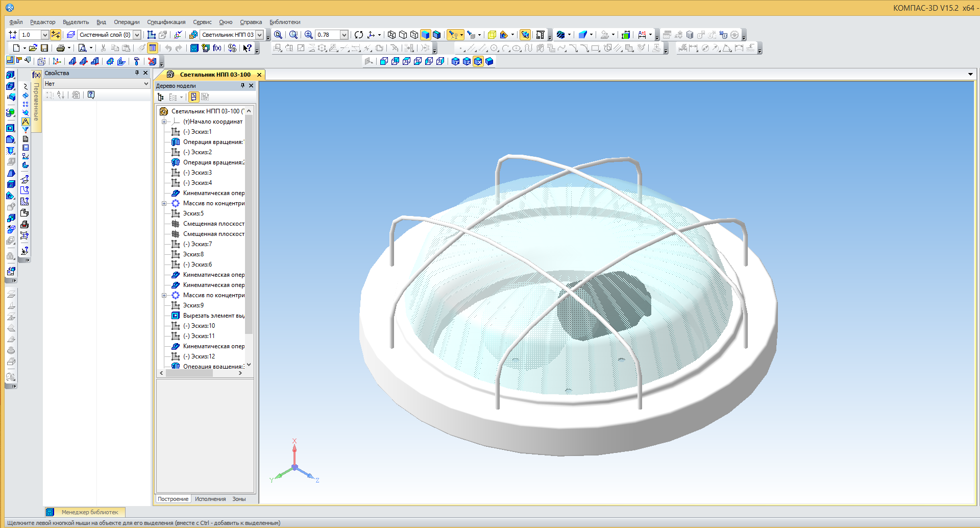Switch to the Зоны tab

[239, 499]
